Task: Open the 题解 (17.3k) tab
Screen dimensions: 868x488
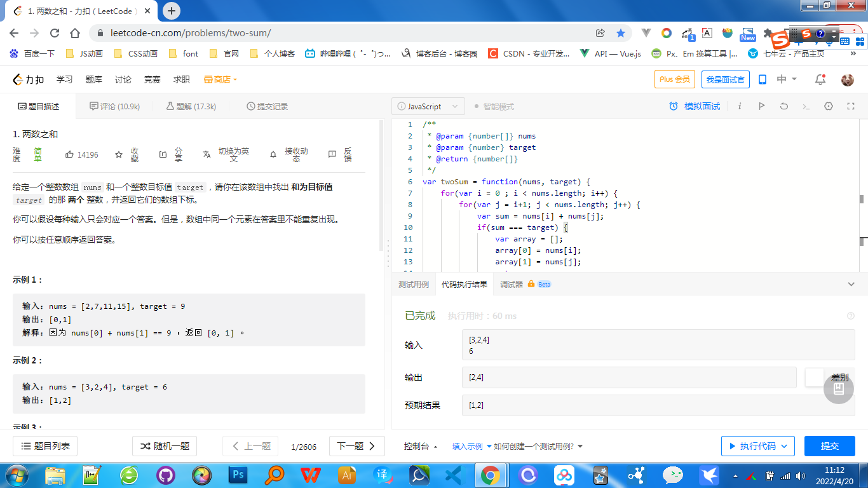Action: click(x=191, y=106)
